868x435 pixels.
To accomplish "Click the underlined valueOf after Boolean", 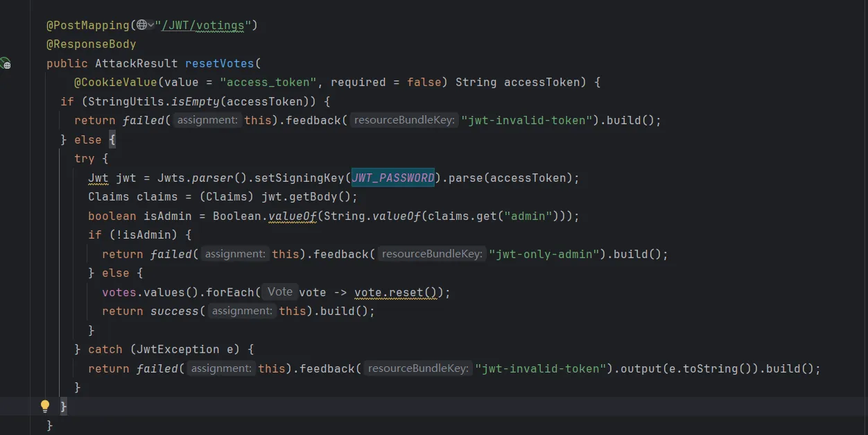I will click(x=292, y=216).
